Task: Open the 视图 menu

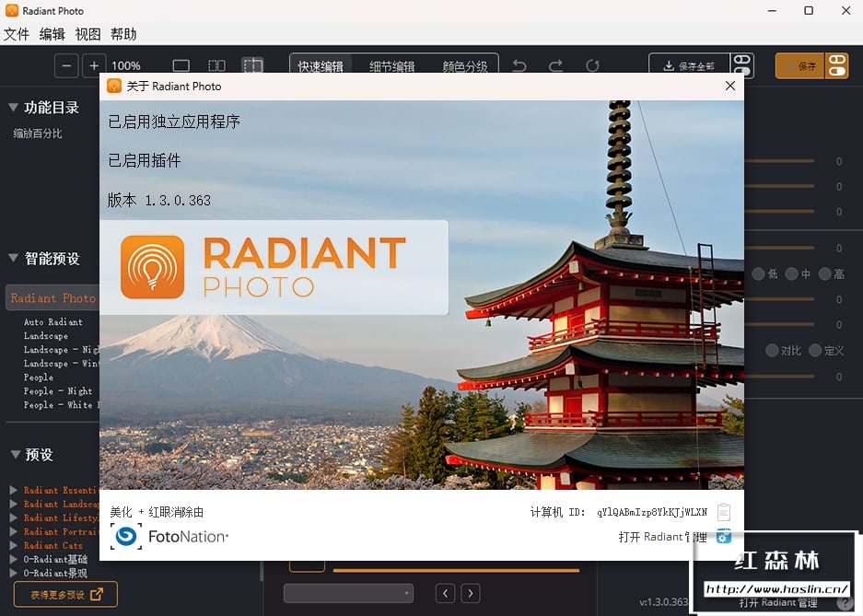Action: 88,34
